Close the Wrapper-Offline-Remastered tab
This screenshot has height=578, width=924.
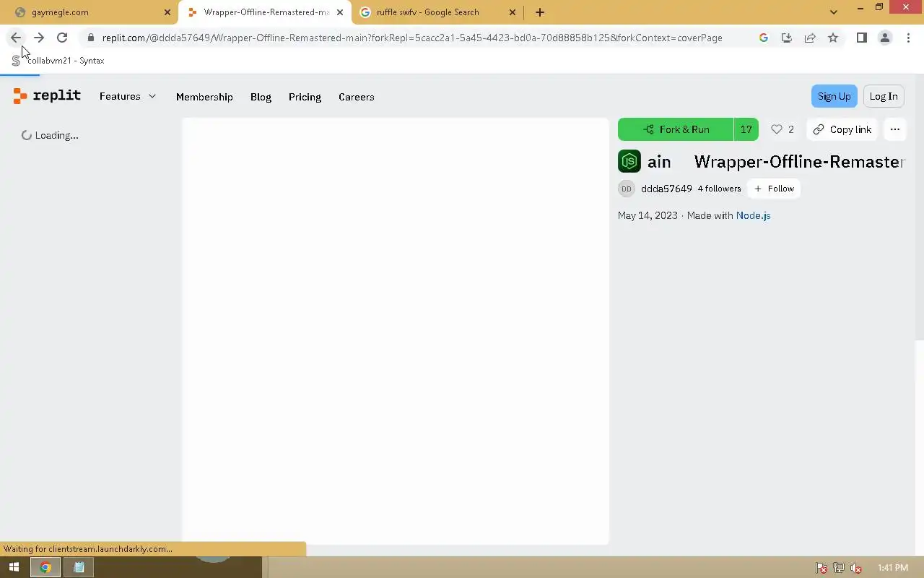tap(340, 12)
